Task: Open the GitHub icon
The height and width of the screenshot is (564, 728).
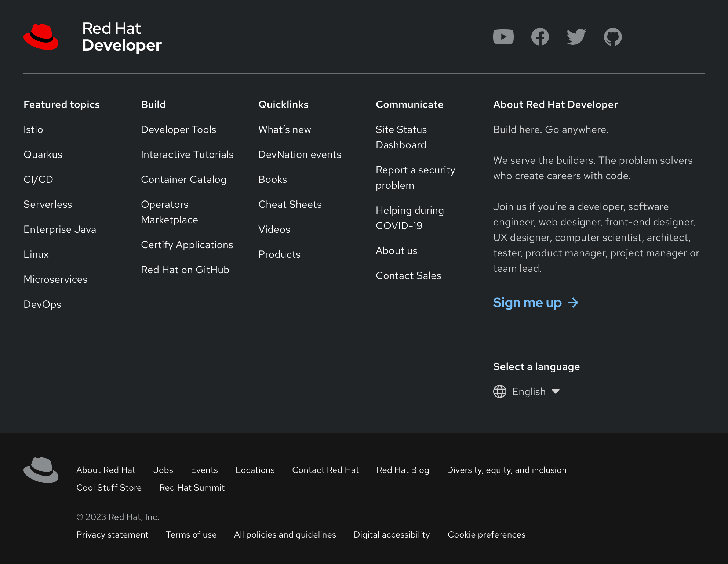Action: point(612,37)
